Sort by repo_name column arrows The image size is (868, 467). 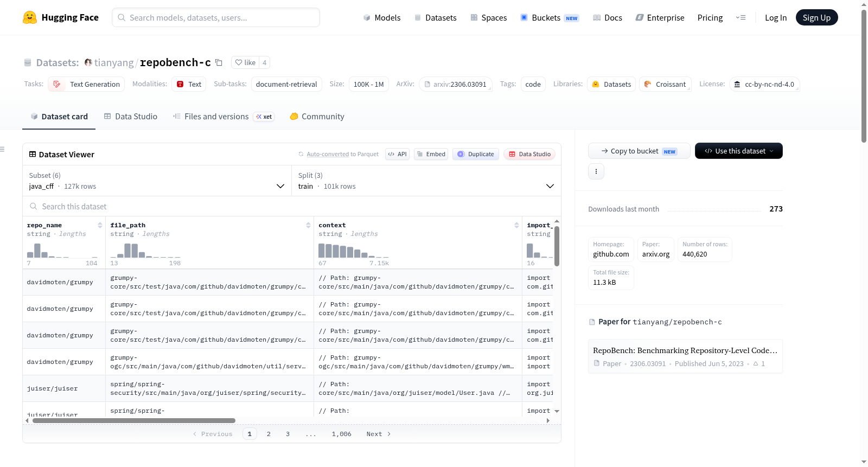coord(100,225)
